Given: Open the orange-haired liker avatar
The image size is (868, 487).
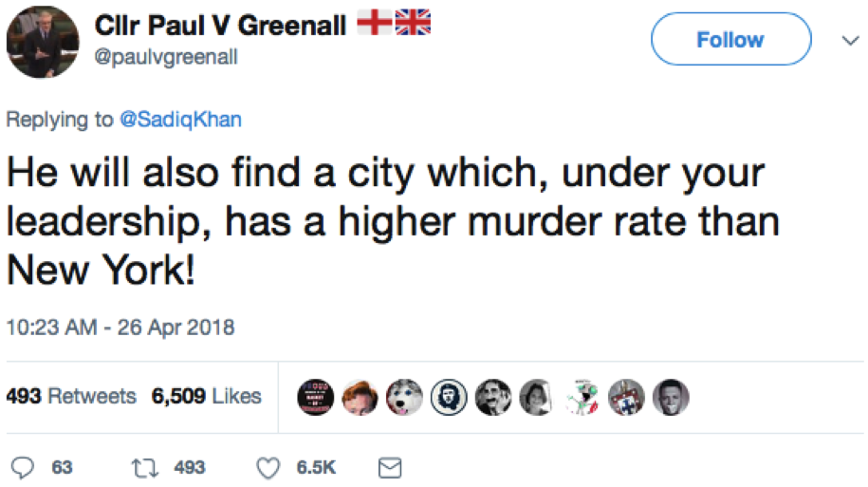Looking at the screenshot, I should pyautogui.click(x=360, y=398).
